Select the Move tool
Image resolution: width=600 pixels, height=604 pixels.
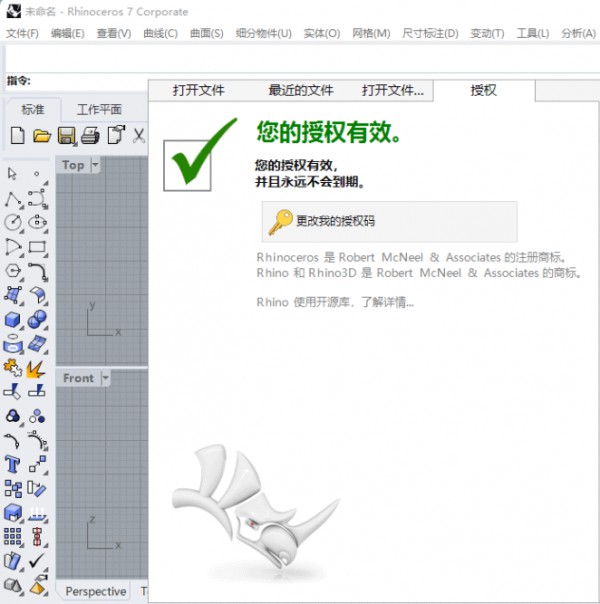pyautogui.click(x=37, y=464)
